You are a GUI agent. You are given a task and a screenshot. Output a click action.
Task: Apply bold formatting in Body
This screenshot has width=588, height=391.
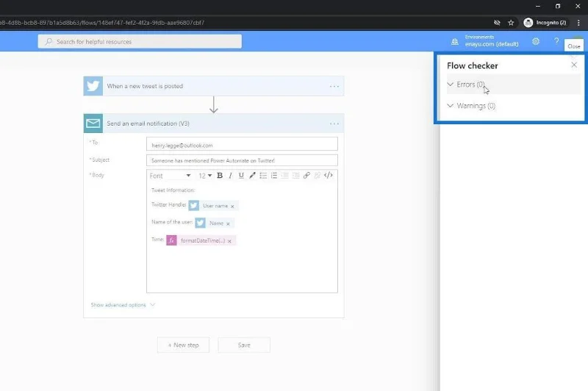(x=220, y=176)
